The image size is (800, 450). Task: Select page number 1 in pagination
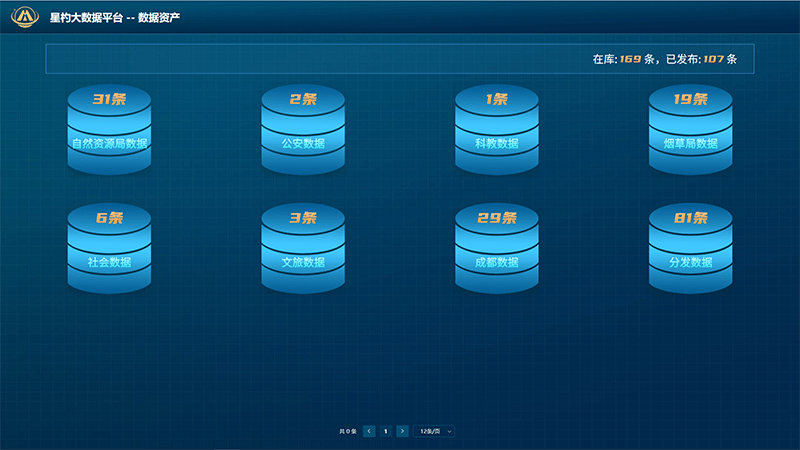coord(386,431)
